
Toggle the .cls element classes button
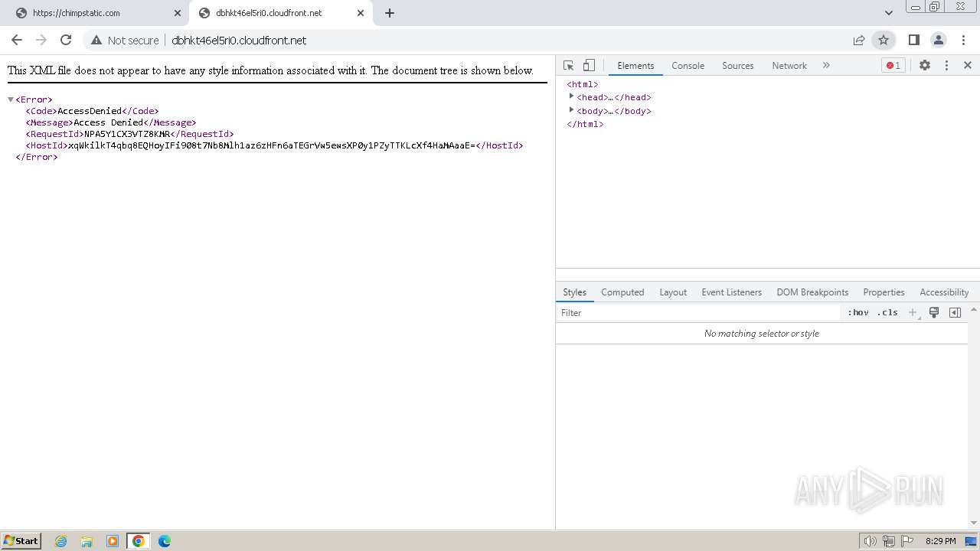(887, 313)
